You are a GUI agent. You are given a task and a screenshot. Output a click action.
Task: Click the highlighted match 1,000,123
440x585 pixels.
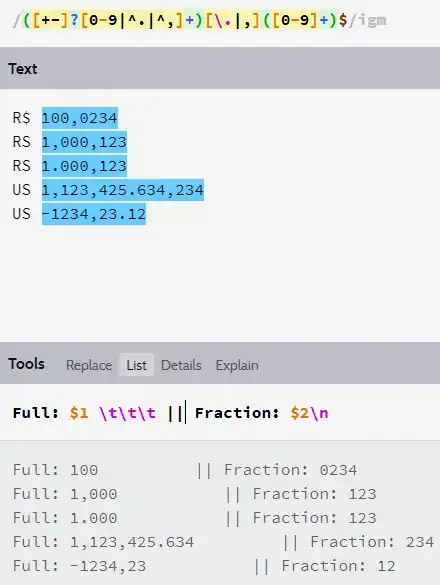coord(84,142)
